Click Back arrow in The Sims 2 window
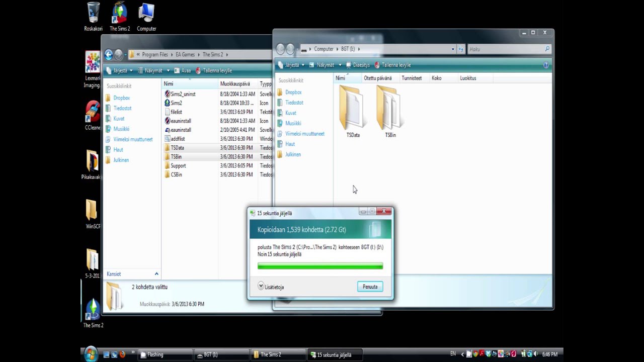 click(x=108, y=54)
